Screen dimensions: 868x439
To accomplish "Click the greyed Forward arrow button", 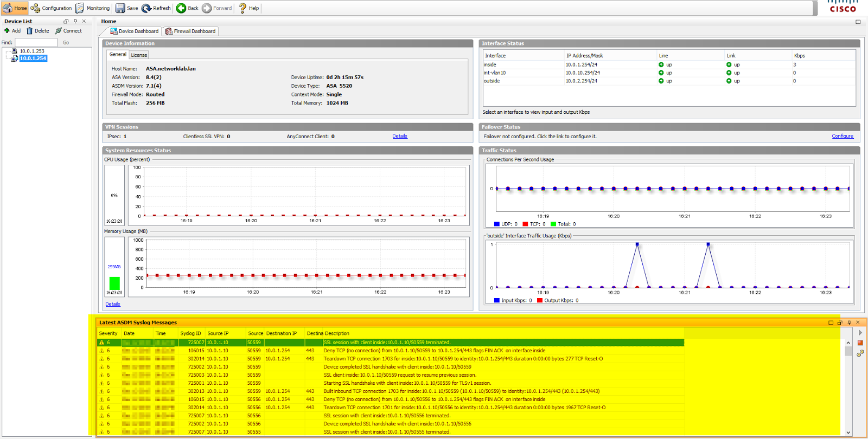I will [x=217, y=8].
